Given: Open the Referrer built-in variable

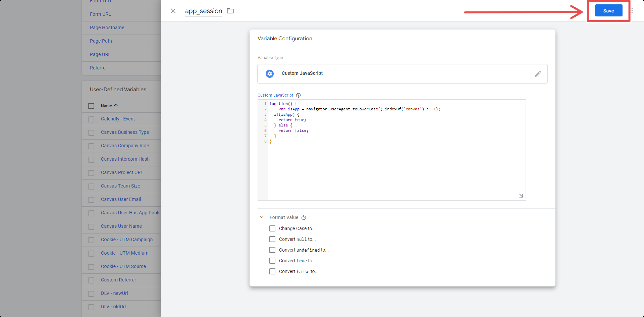Looking at the screenshot, I should point(99,68).
